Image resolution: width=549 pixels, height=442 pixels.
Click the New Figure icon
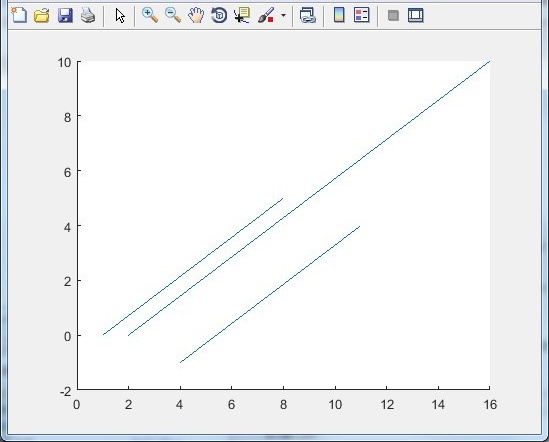pyautogui.click(x=19, y=15)
